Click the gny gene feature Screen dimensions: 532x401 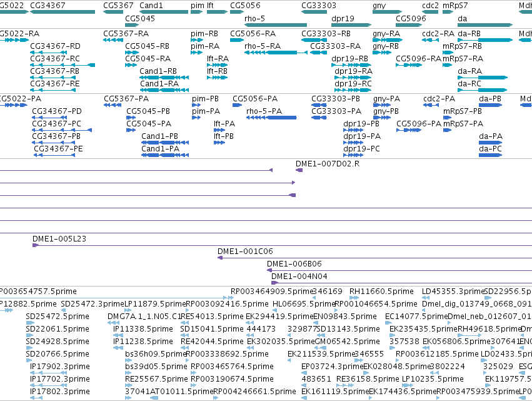387,12
